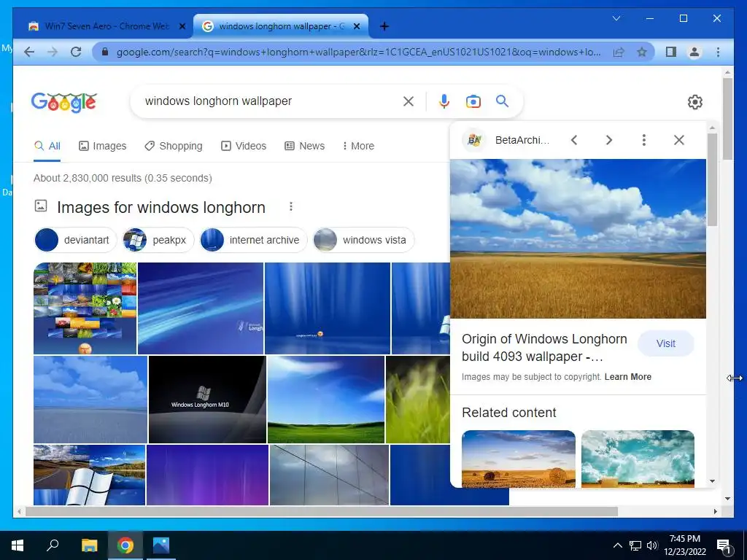Open the taskbar volume control
This screenshot has height=560, width=747.
[651, 545]
